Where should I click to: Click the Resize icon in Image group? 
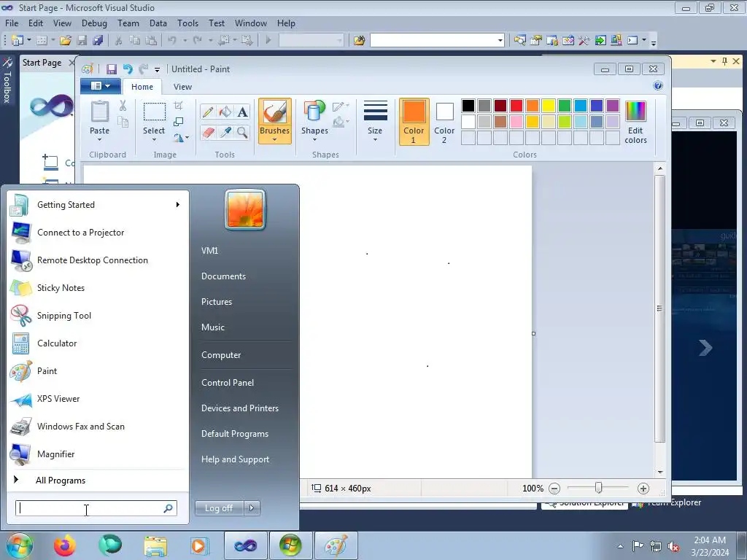pos(178,122)
